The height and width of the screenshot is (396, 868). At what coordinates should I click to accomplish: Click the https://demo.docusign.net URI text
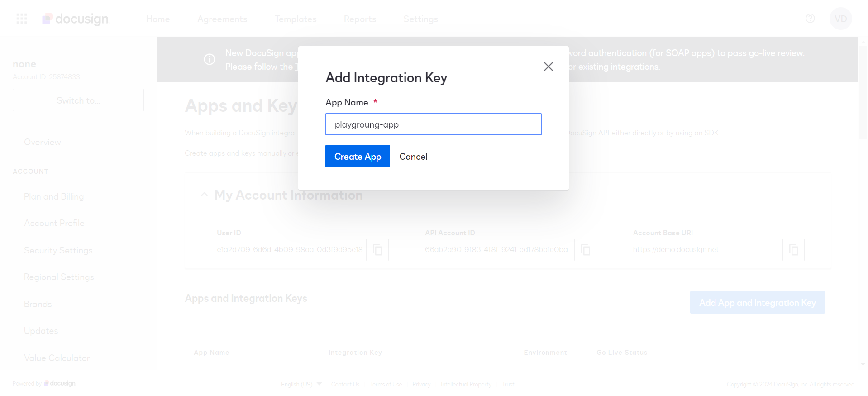pos(676,249)
